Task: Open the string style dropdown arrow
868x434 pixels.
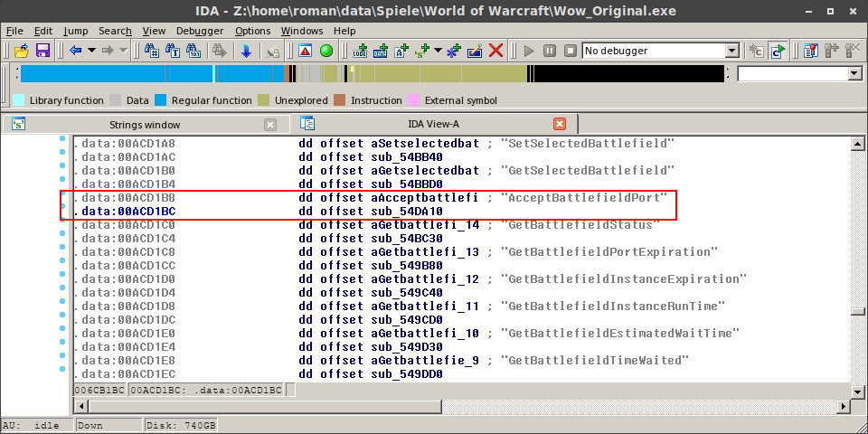Action: point(438,51)
